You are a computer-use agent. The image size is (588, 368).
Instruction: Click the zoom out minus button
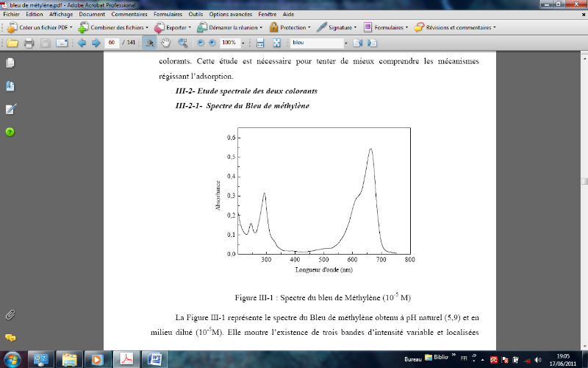[x=201, y=43]
